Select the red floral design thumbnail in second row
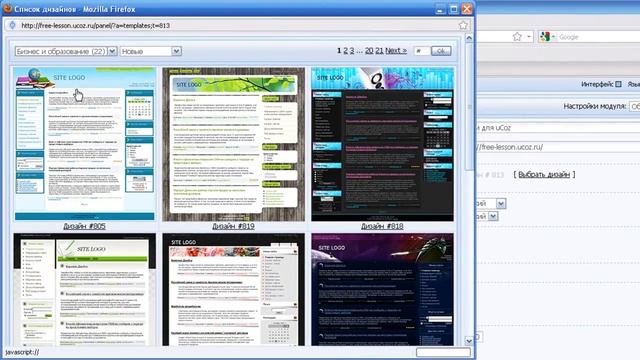This screenshot has height=360, width=640. (233, 289)
